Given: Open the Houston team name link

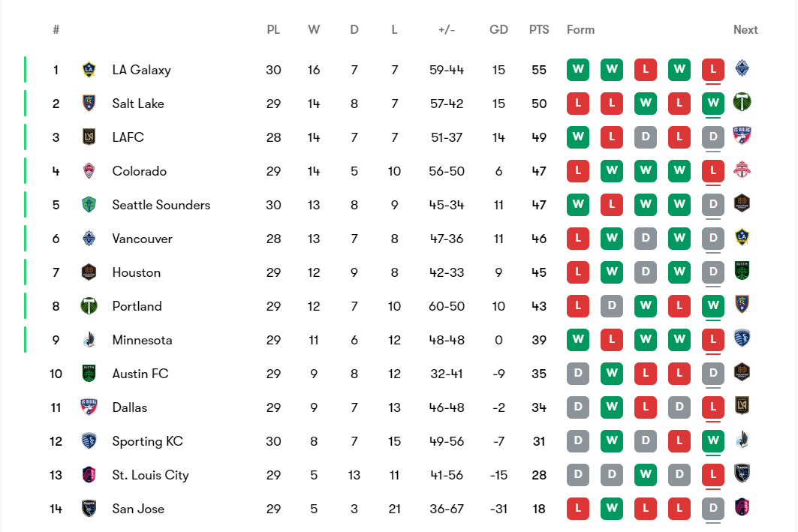Looking at the screenshot, I should click(x=136, y=272).
